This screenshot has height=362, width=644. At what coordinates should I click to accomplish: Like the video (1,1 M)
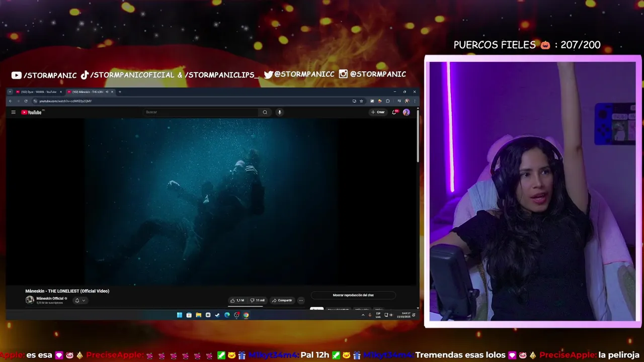237,300
